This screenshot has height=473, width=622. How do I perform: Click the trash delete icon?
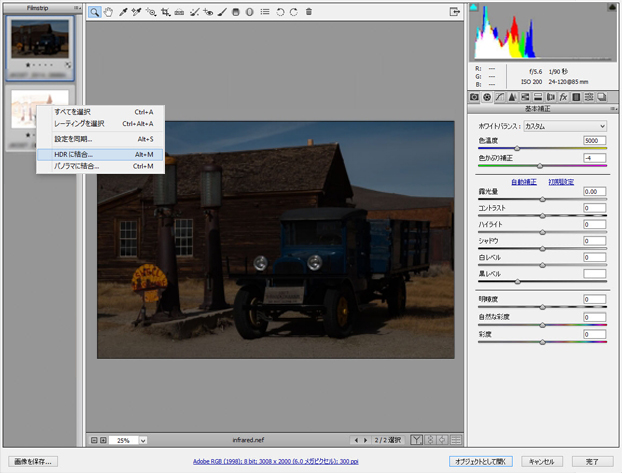pos(309,12)
